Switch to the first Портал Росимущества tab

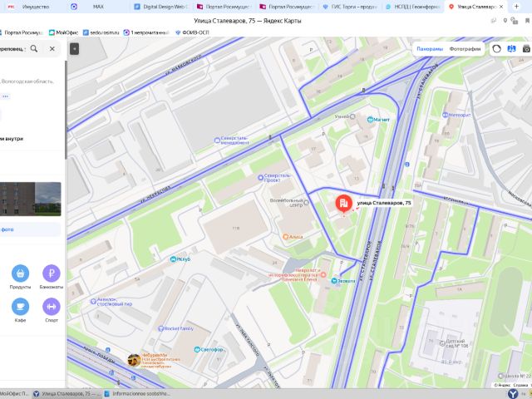pos(224,7)
